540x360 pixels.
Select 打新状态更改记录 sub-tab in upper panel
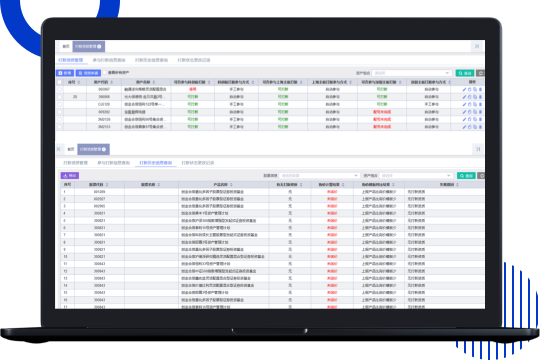coord(194,60)
